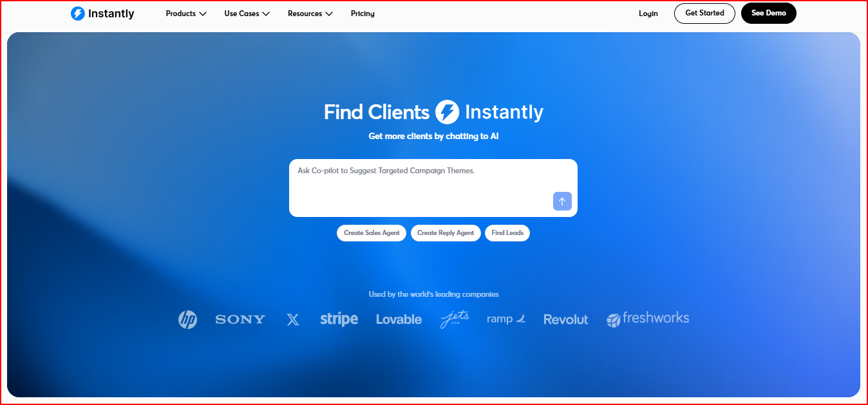Click the HP company logo

187,319
